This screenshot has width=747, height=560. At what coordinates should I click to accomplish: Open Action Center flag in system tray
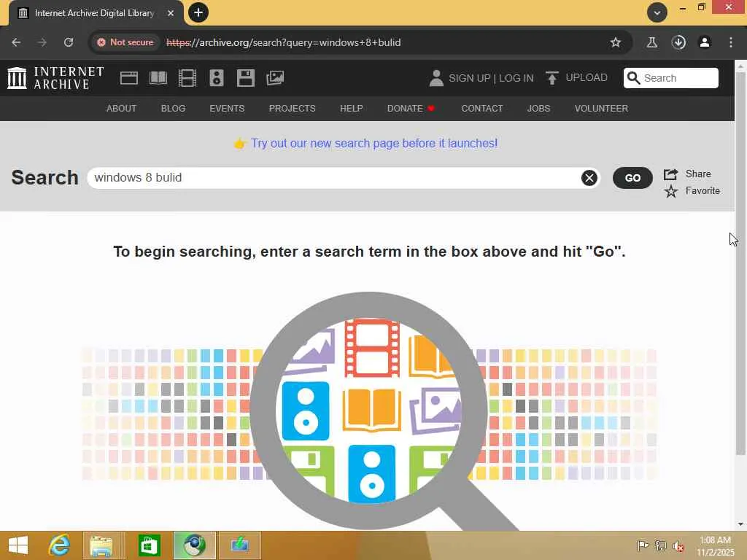[643, 545]
